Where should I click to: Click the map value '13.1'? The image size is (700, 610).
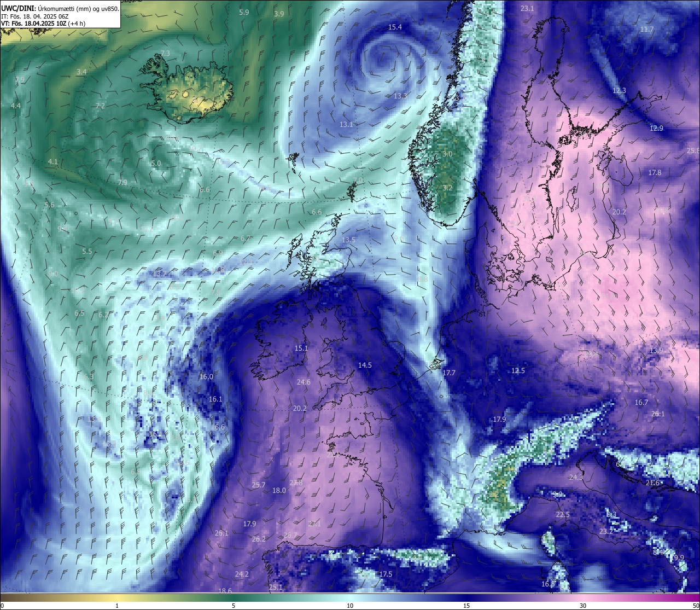point(346,124)
